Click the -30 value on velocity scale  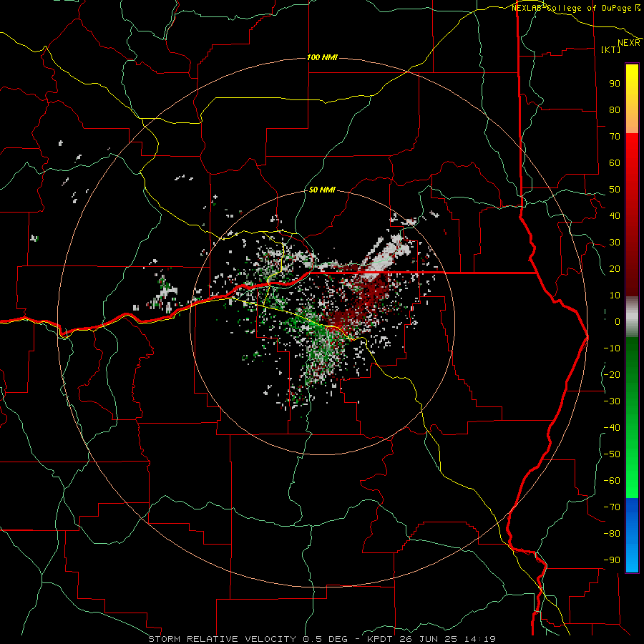(612, 401)
